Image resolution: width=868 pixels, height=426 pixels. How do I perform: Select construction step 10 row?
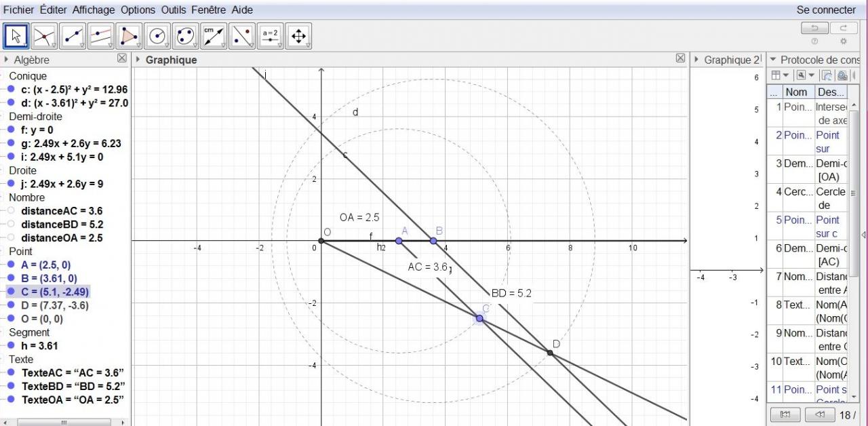coord(808,368)
